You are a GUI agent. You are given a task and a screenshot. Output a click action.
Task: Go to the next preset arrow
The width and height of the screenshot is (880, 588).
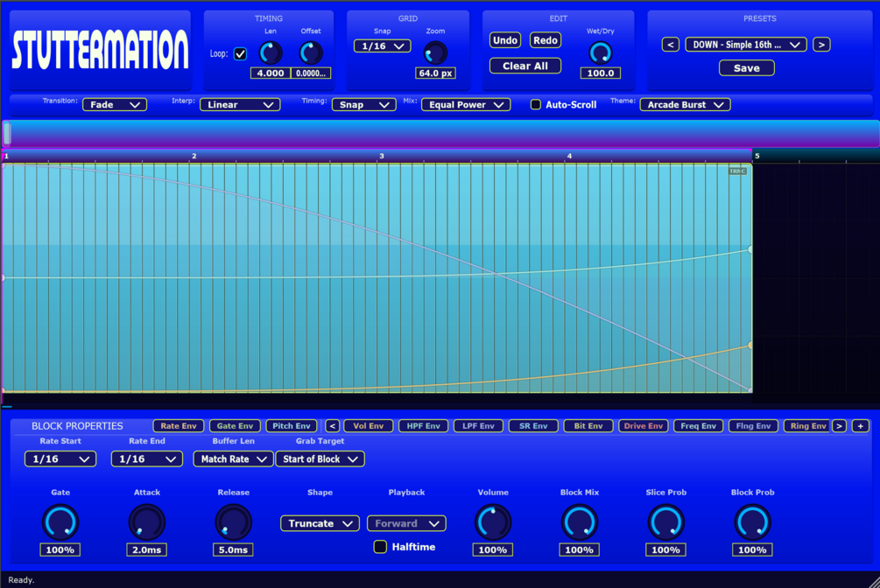821,45
